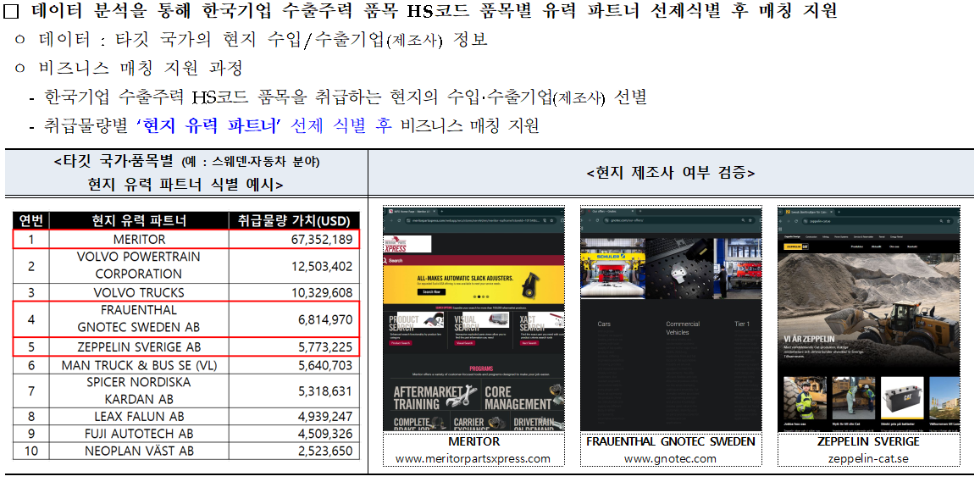Screen dimensions: 980x482
Task: Click table header '취급물량 가치(USD)'
Action: pos(294,221)
